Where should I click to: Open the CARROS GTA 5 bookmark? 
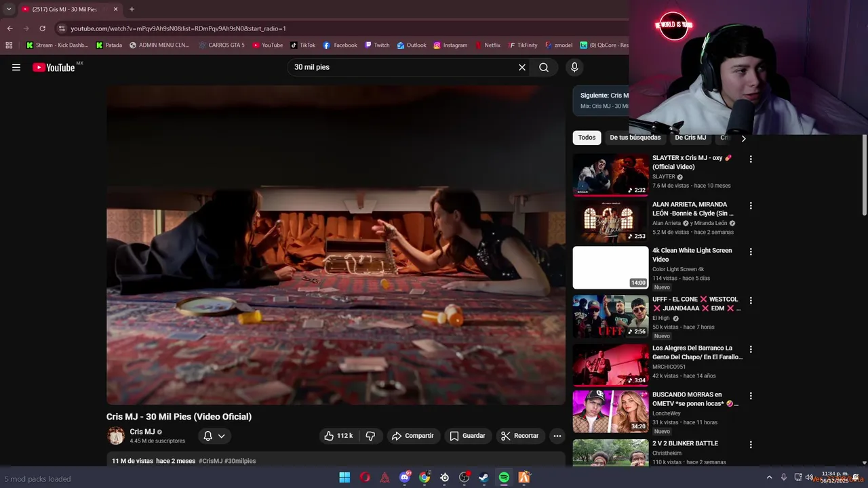click(222, 45)
